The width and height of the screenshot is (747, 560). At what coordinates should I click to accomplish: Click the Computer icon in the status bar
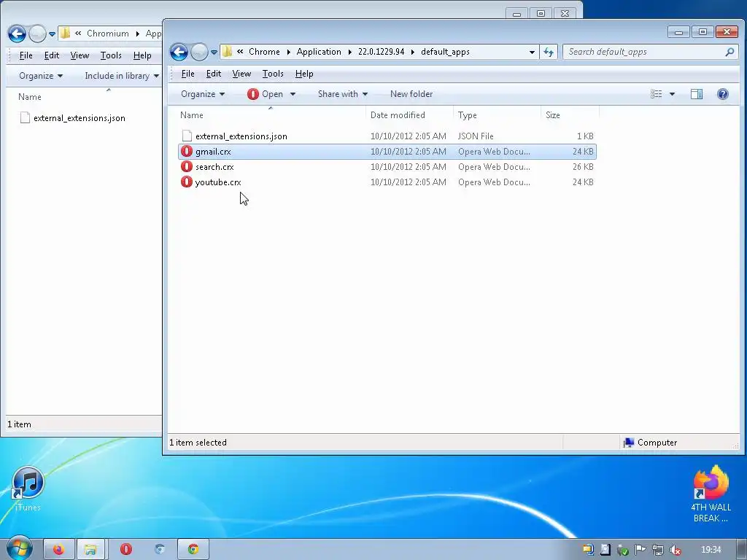pos(628,443)
